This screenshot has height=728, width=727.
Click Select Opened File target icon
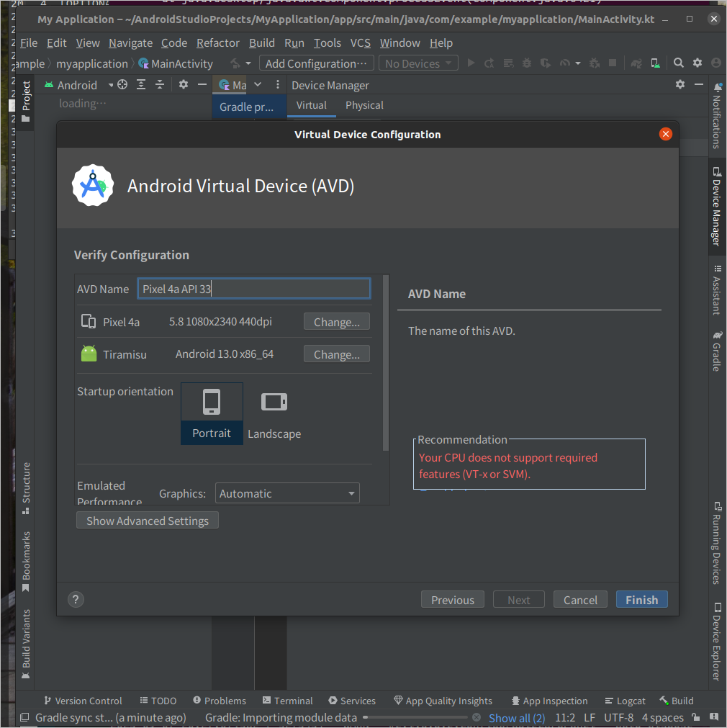[x=122, y=84]
